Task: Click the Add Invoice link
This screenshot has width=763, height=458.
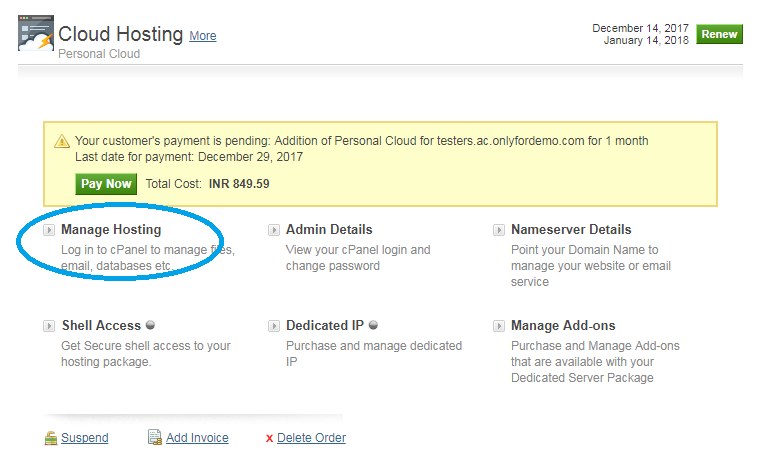Action: click(x=197, y=438)
